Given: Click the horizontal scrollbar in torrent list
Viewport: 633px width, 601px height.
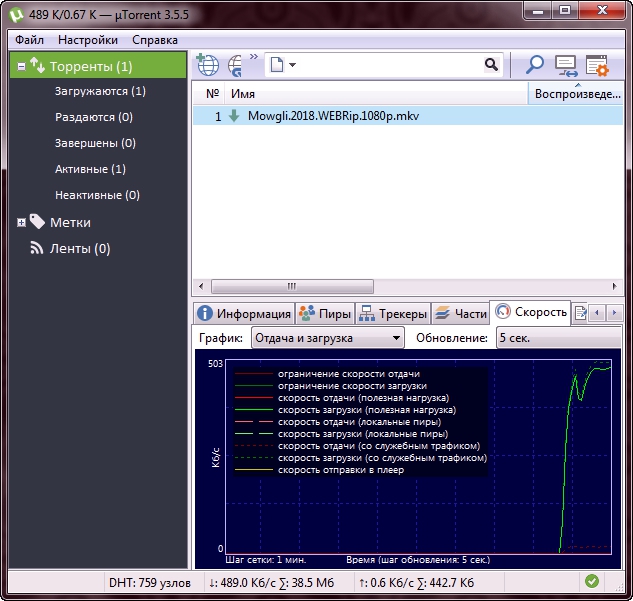Looking at the screenshot, I should point(291,285).
